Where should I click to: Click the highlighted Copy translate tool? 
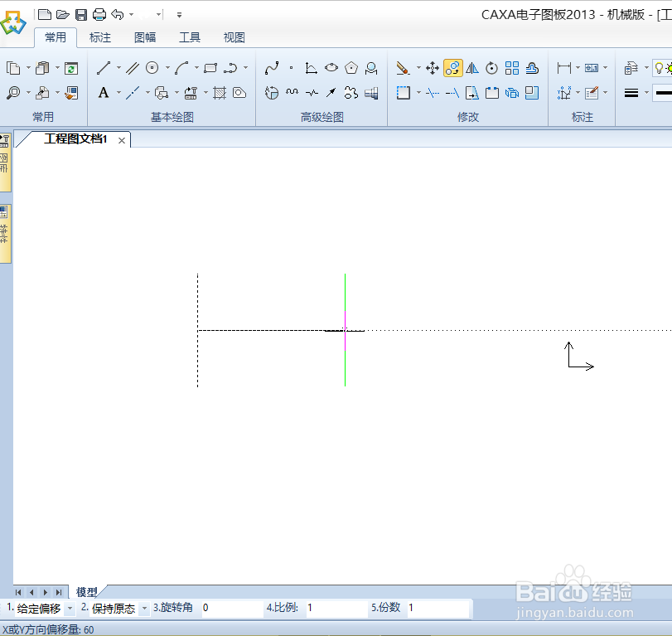click(x=452, y=68)
